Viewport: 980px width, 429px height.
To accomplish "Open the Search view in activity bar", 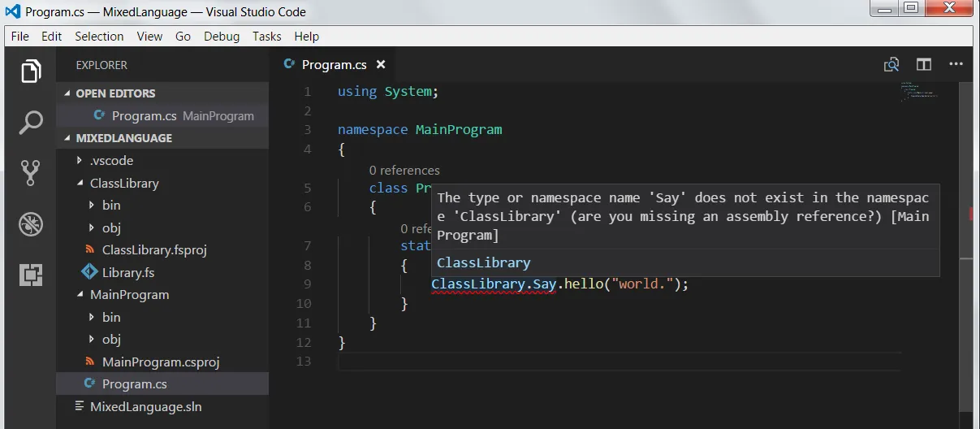I will [x=31, y=123].
